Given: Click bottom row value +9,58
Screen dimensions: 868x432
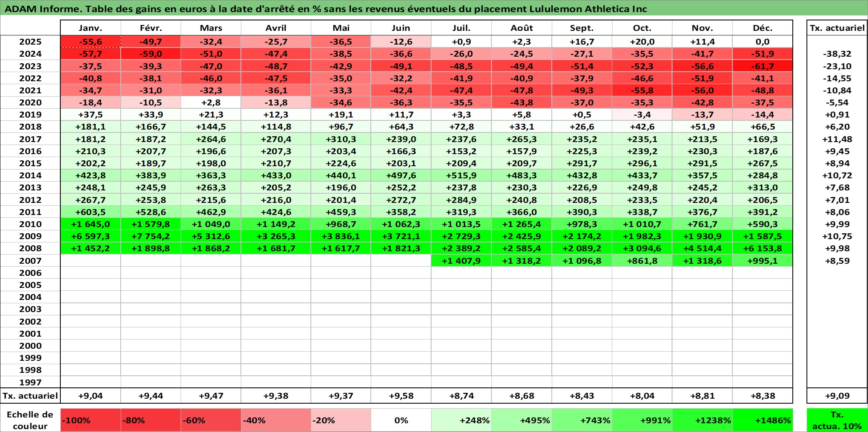Looking at the screenshot, I should click(x=401, y=396).
